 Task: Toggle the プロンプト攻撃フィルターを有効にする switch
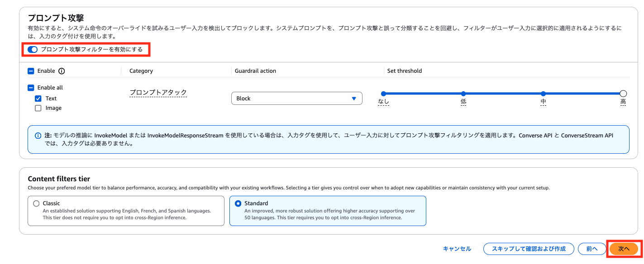pyautogui.click(x=33, y=49)
